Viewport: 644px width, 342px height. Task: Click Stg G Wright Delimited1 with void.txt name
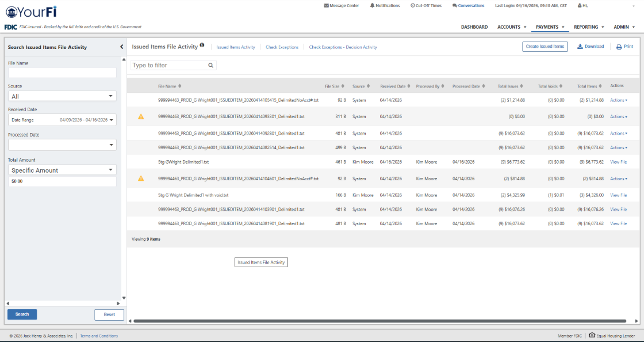[x=193, y=195]
